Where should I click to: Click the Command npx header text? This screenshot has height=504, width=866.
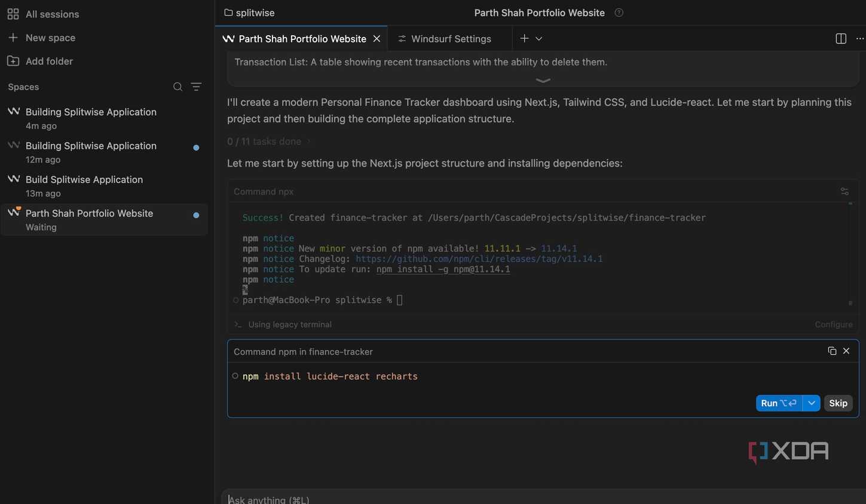click(x=264, y=192)
